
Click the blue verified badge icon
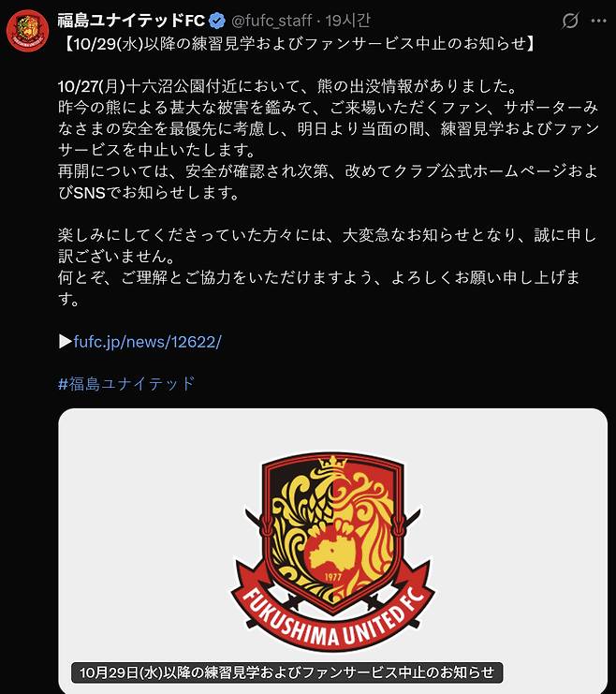[x=217, y=21]
